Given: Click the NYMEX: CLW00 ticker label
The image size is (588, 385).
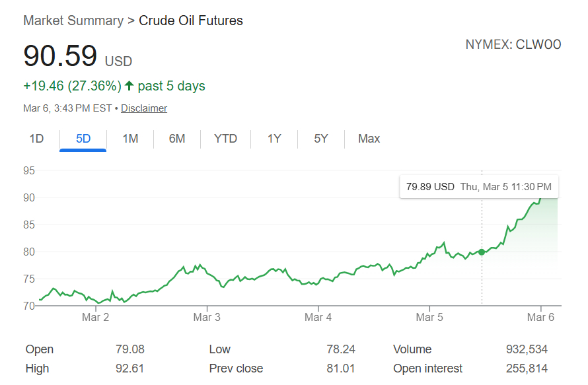Looking at the screenshot, I should pyautogui.click(x=513, y=45).
